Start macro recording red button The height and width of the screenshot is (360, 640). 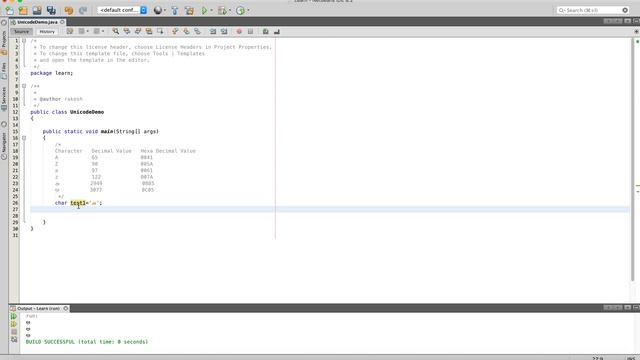coord(239,31)
